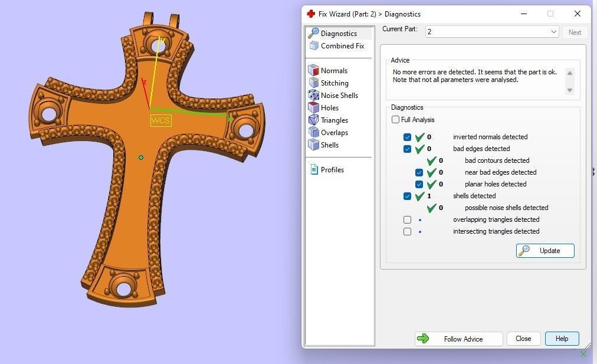Click green checkmark beside inverted normals count
Image resolution: width=597 pixels, height=364 pixels.
(419, 137)
